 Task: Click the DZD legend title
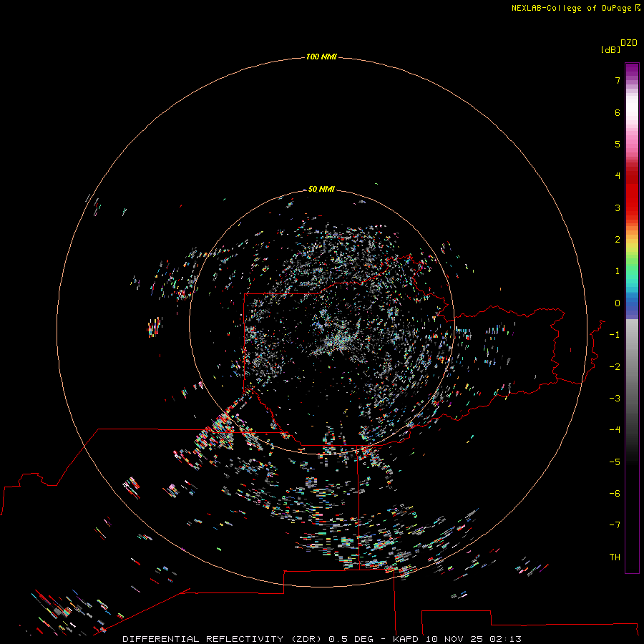[x=629, y=43]
